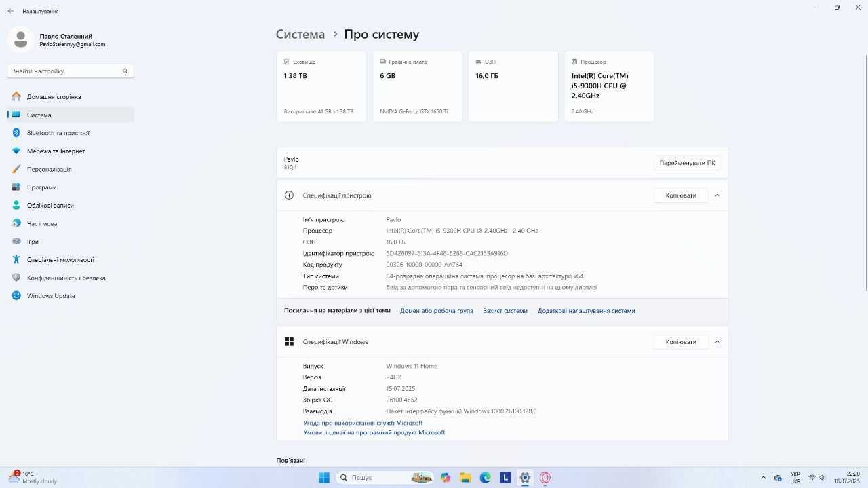Viewport: 868px width, 488px height.
Task: Click the Windows Start button on taskbar
Action: pos(324,478)
